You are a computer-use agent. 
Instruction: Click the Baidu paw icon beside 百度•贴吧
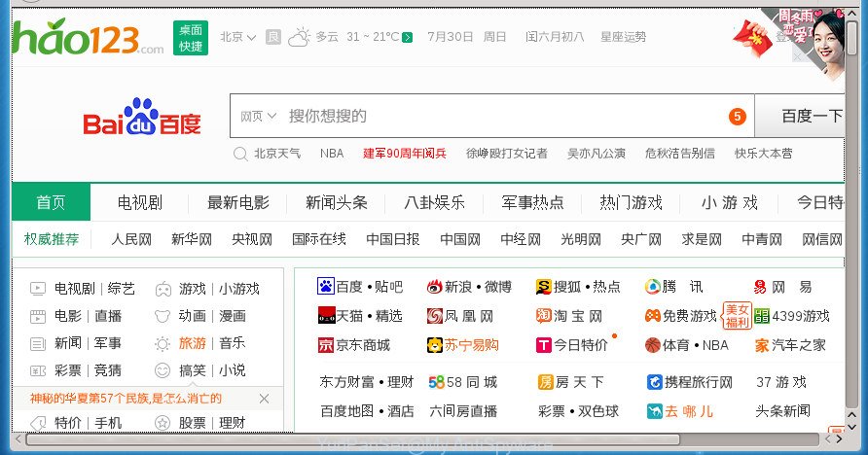coord(325,287)
